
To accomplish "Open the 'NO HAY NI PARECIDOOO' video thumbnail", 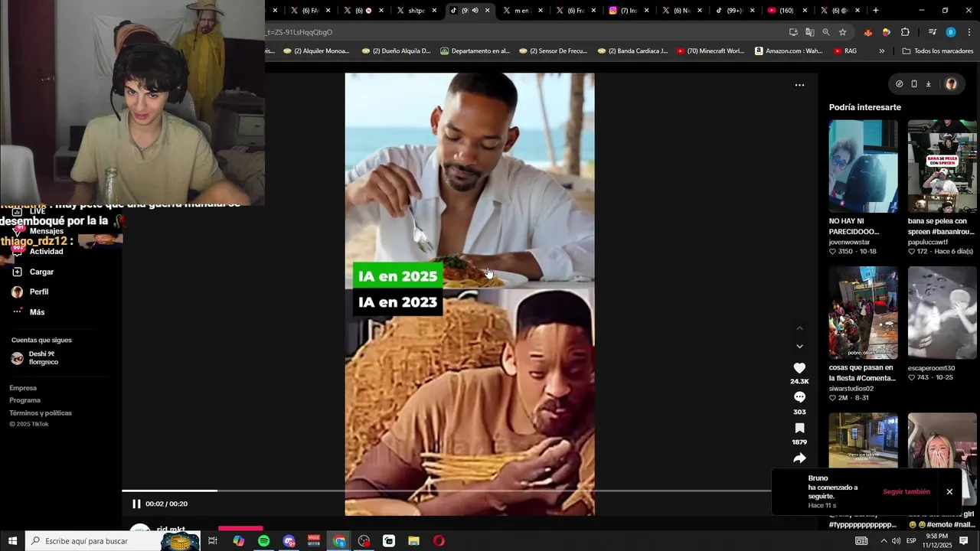I will pyautogui.click(x=863, y=166).
